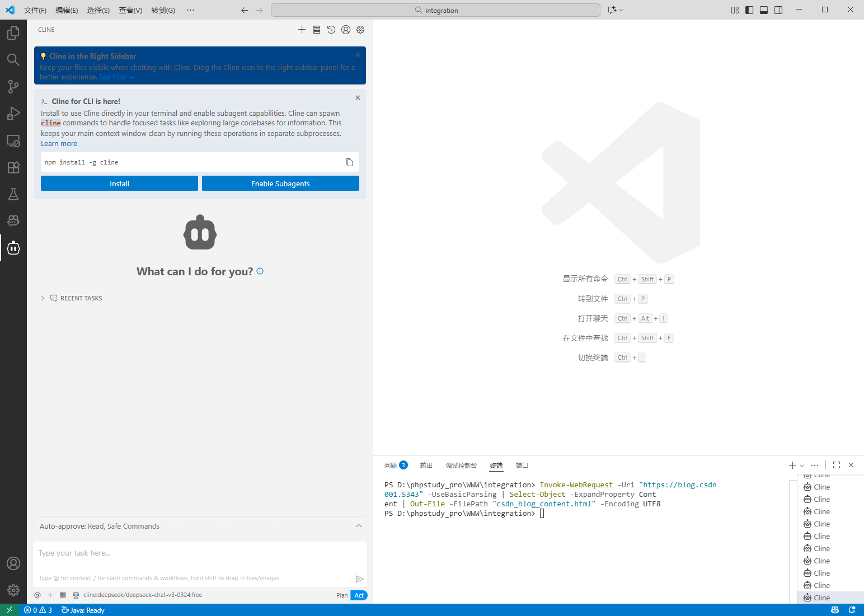Open Cline settings gear in header
This screenshot has height=616, width=864.
click(x=360, y=30)
